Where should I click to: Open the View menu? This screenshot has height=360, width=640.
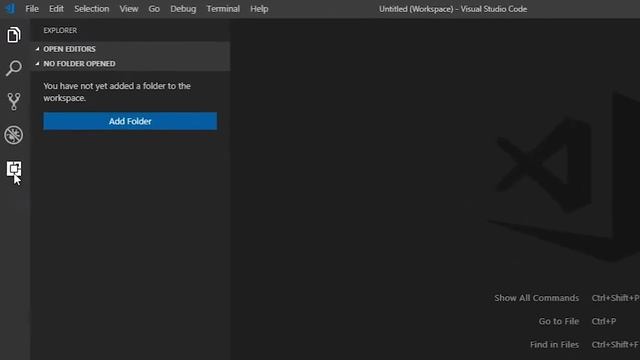pyautogui.click(x=129, y=9)
